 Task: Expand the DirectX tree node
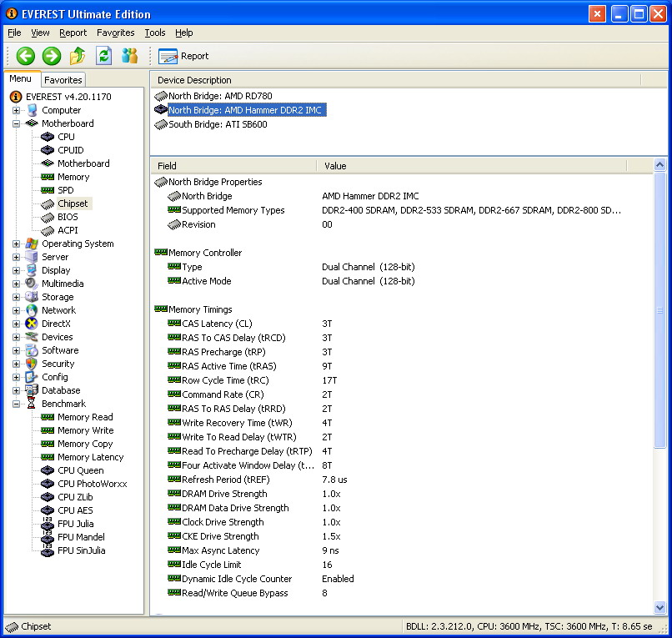point(17,324)
